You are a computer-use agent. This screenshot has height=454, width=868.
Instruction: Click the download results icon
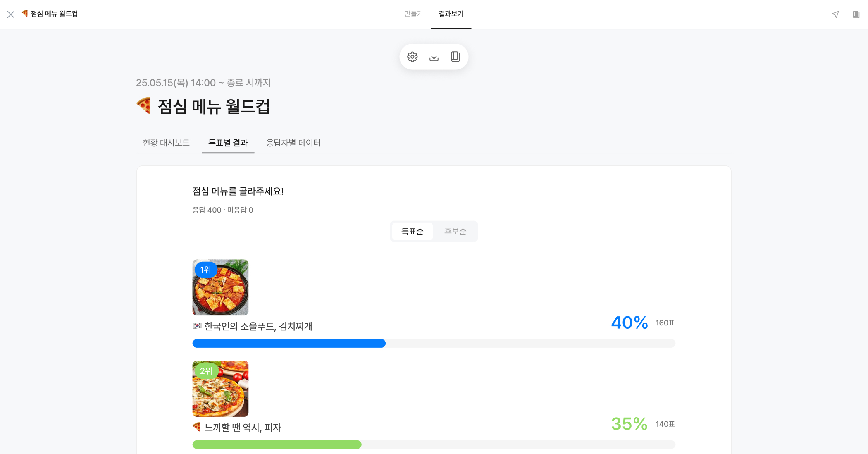coord(434,57)
